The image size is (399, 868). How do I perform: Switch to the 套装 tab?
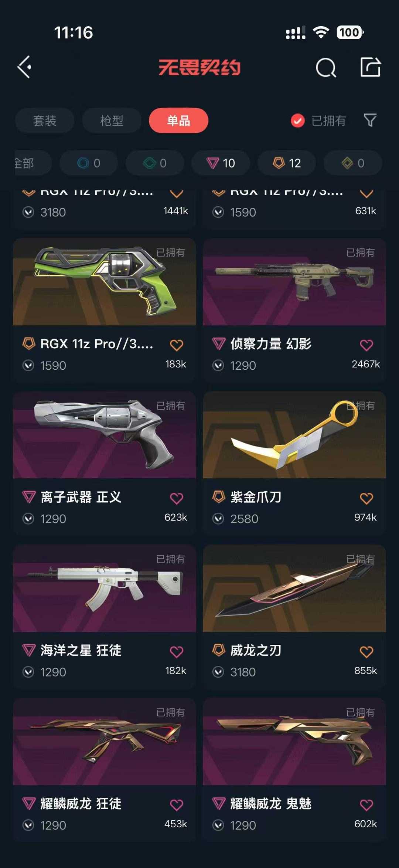[45, 121]
